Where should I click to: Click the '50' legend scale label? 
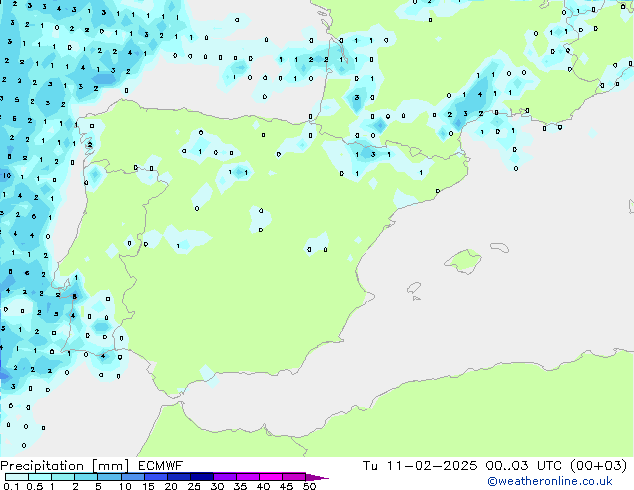309,486
